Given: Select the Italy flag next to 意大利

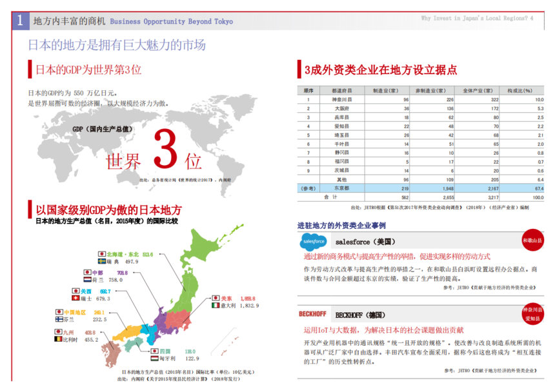Looking at the screenshot, I should coord(216,306).
